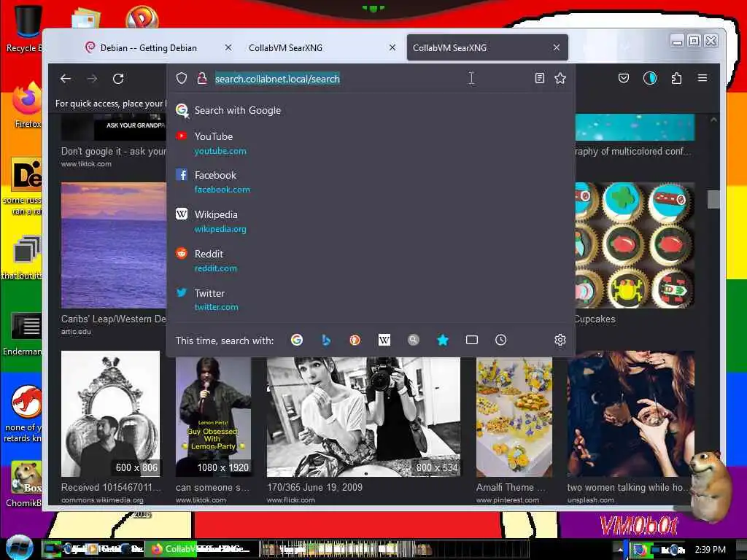747x560 pixels.
Task: Open the 170/365 June 19, 2009 photo
Action: click(x=363, y=416)
